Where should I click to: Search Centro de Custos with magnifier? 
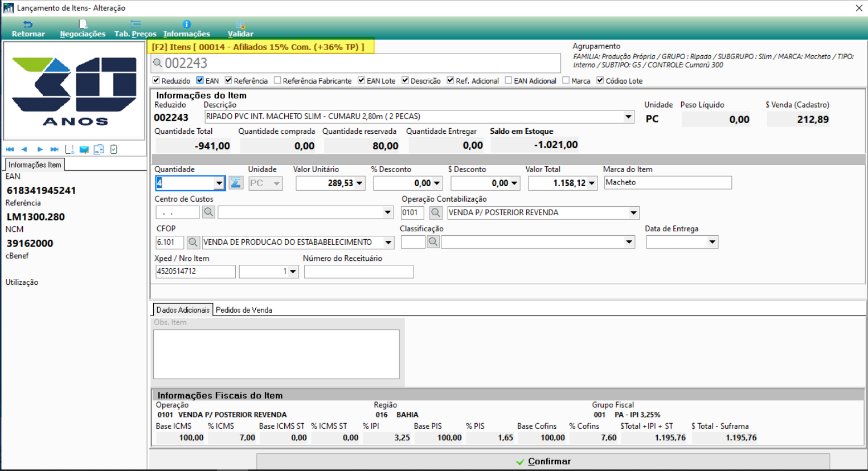pos(208,212)
